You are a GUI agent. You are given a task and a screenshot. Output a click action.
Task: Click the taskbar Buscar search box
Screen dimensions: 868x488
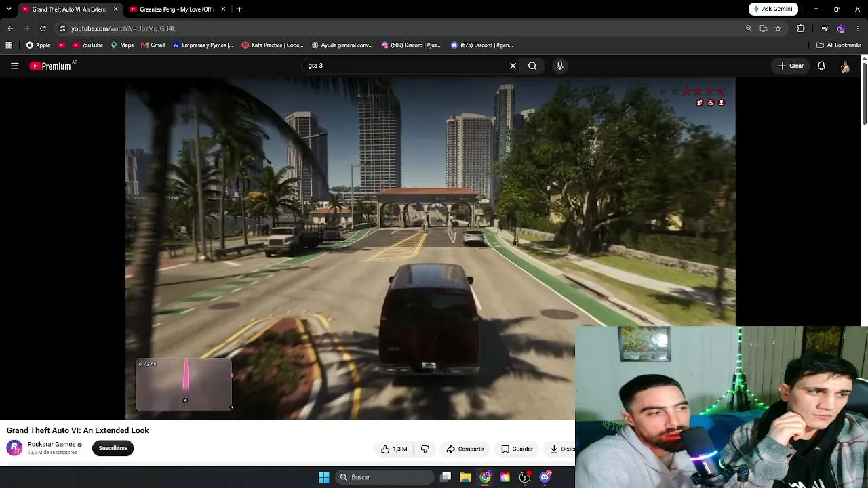click(x=384, y=477)
